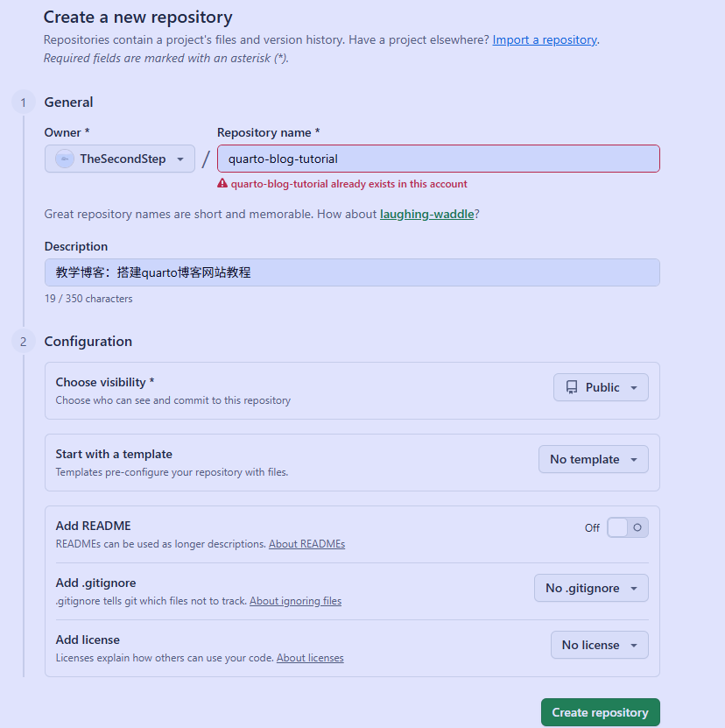Click the step 2 Configuration number badge
Viewport: 725px width, 728px height.
tap(23, 342)
